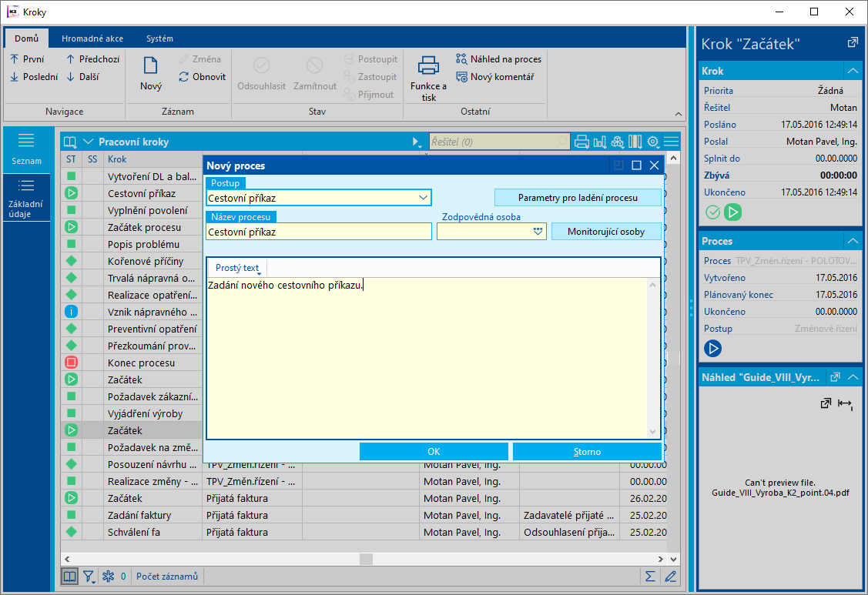The image size is (868, 595).
Task: Collapse the Krok section chevron
Action: pos(852,71)
